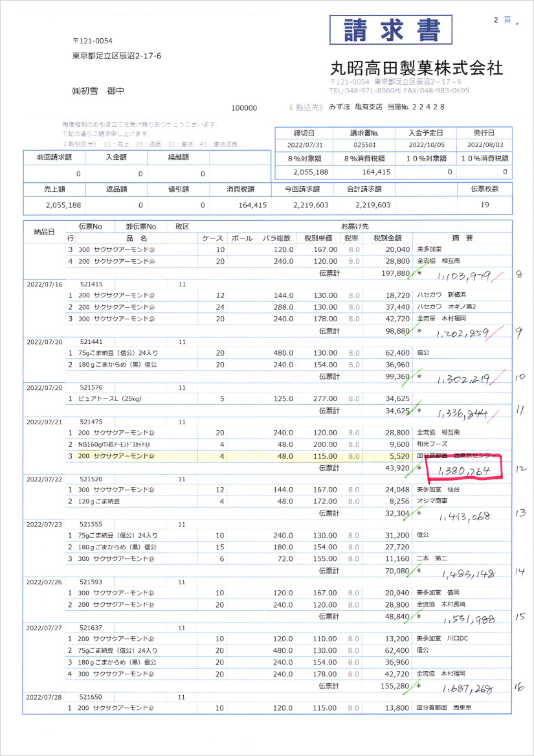Image resolution: width=534 pixels, height=756 pixels.
Task: Select the destination 美多加堂 仙台
Action: (438, 490)
